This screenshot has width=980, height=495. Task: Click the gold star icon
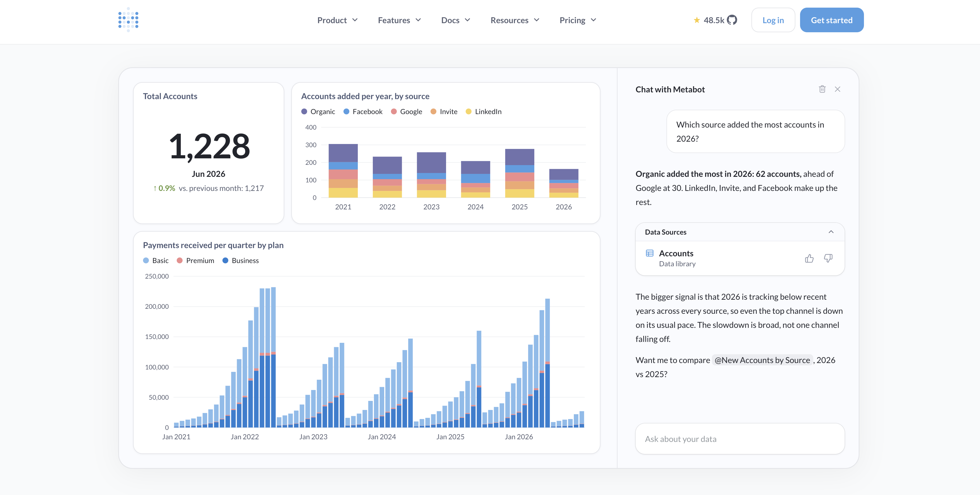[697, 20]
